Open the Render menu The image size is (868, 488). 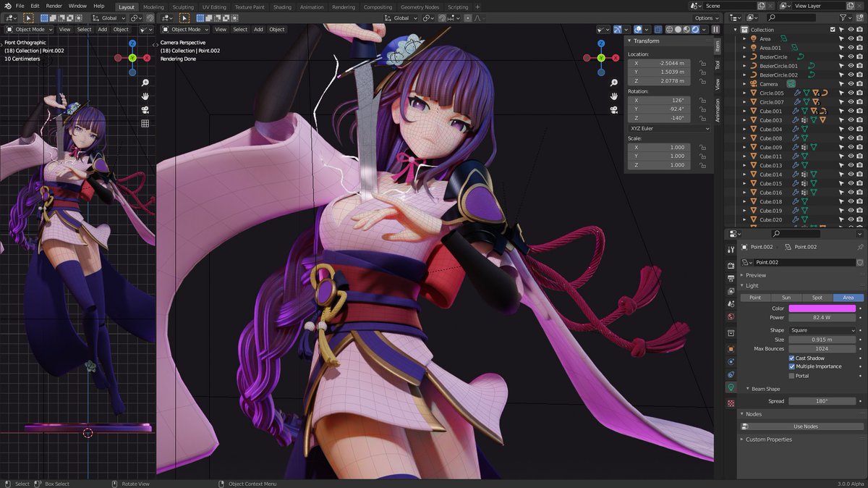pos(54,6)
